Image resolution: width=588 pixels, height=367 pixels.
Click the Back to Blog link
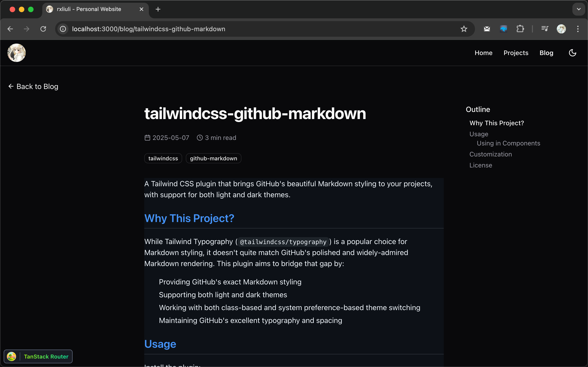(34, 86)
